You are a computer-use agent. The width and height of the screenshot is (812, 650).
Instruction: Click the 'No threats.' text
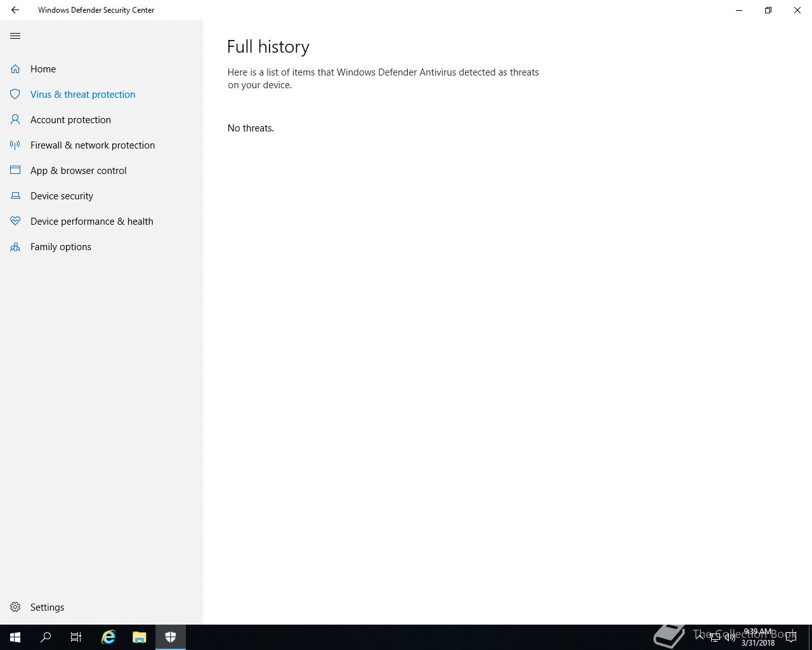(251, 128)
